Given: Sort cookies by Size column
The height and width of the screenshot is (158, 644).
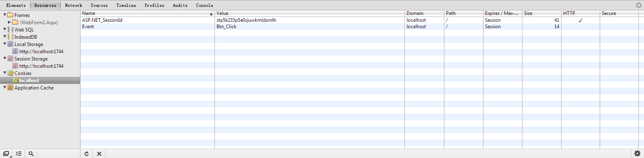Looking at the screenshot, I should [x=542, y=13].
